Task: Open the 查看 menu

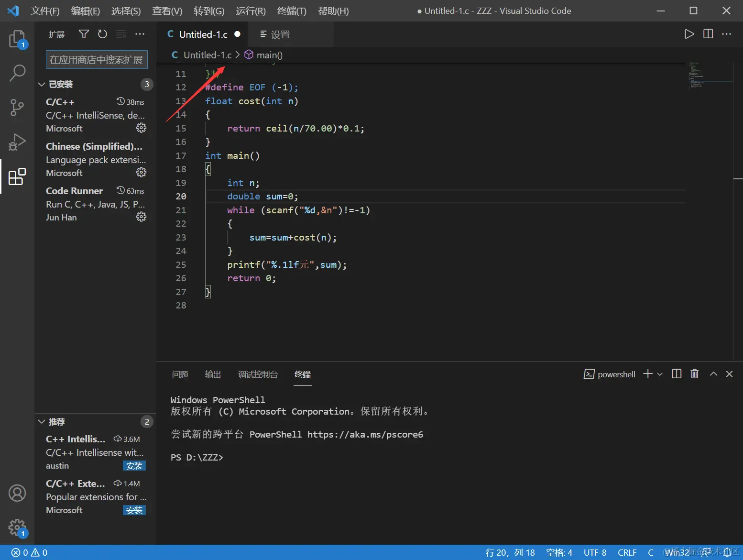Action: pos(167,11)
